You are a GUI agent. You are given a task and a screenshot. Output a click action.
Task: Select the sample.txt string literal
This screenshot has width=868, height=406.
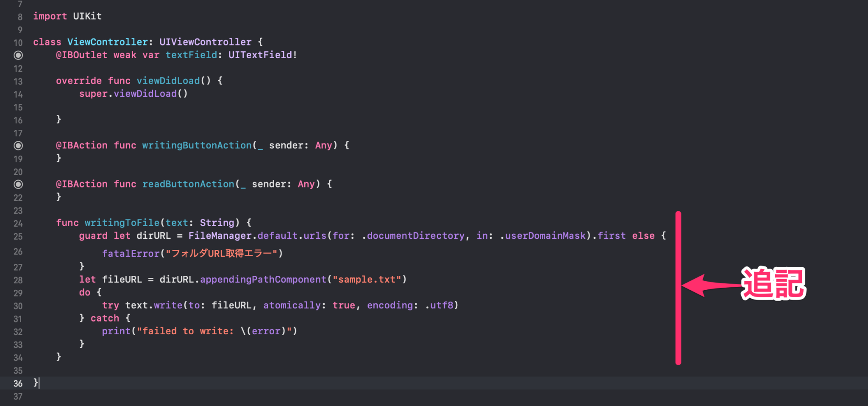click(367, 279)
